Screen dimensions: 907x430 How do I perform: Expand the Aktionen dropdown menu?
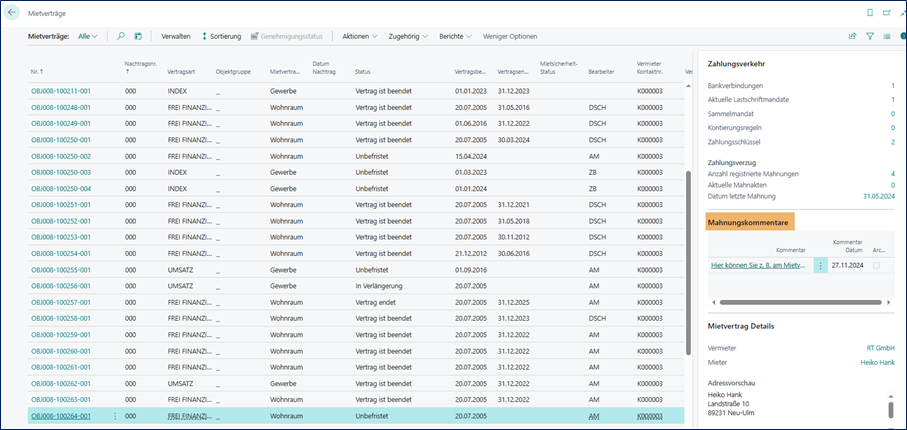click(x=359, y=36)
